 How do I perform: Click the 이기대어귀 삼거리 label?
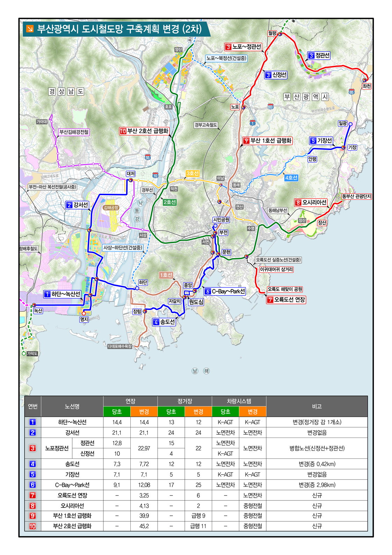coord(276,270)
